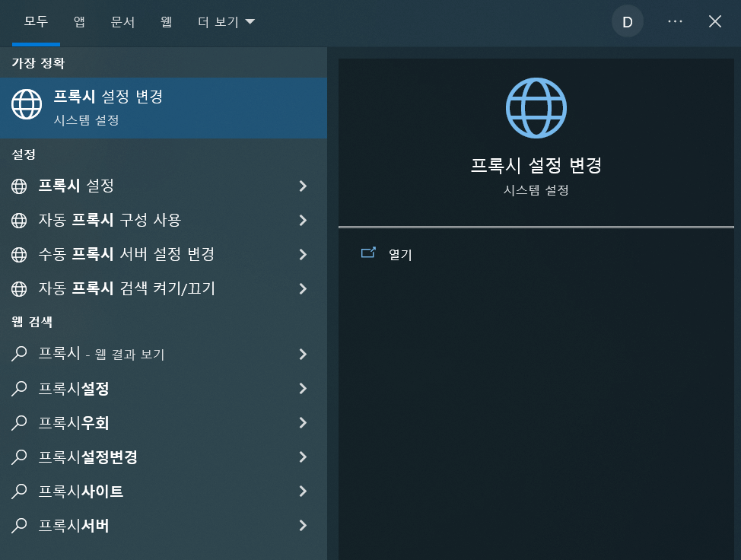Click the search icon next to 프록시우회
Image resolution: width=741 pixels, height=560 pixels.
(19, 423)
